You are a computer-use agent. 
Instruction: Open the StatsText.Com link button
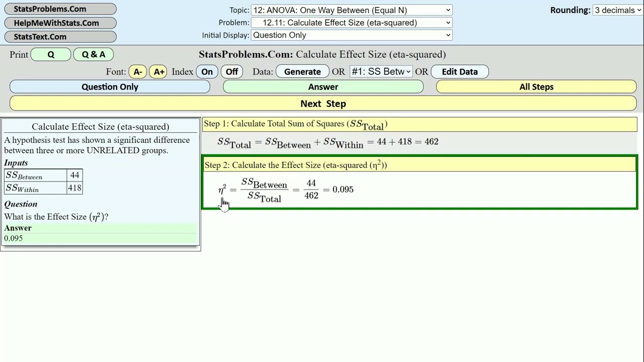(x=60, y=37)
